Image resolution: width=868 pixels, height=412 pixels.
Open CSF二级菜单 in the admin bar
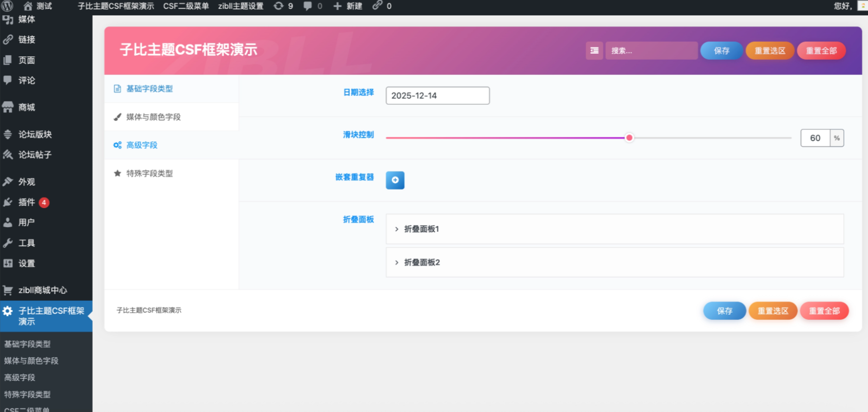(186, 6)
